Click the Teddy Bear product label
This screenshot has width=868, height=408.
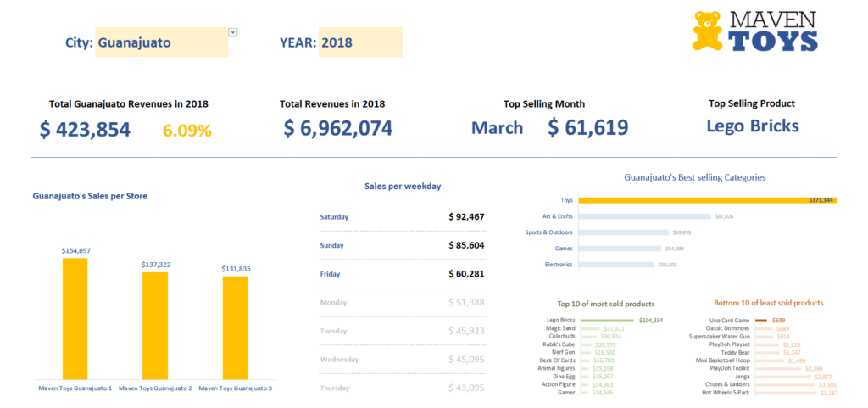pyautogui.click(x=735, y=352)
